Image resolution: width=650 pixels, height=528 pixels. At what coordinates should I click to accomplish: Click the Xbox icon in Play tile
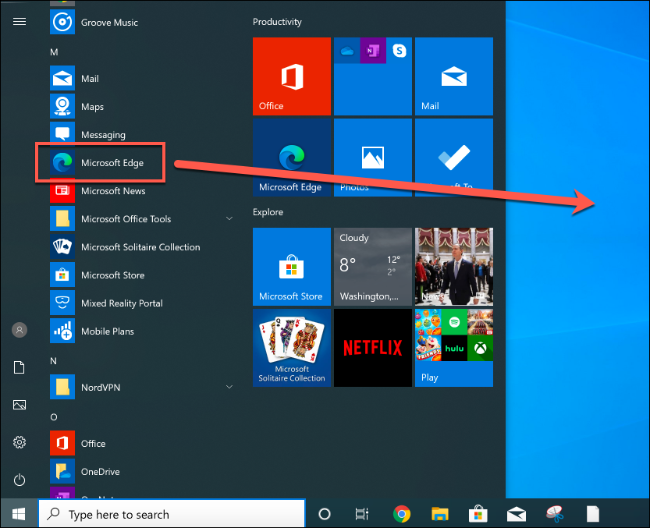point(480,348)
